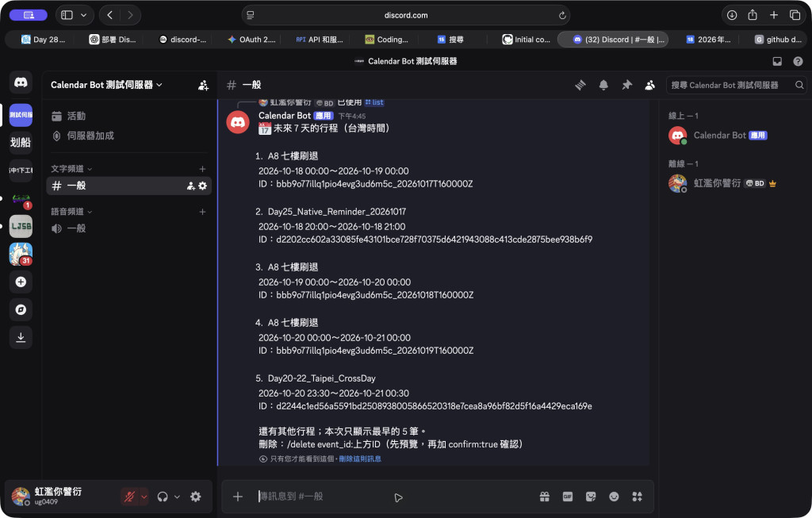Open microphone input options chevron
The width and height of the screenshot is (812, 518).
click(x=144, y=497)
